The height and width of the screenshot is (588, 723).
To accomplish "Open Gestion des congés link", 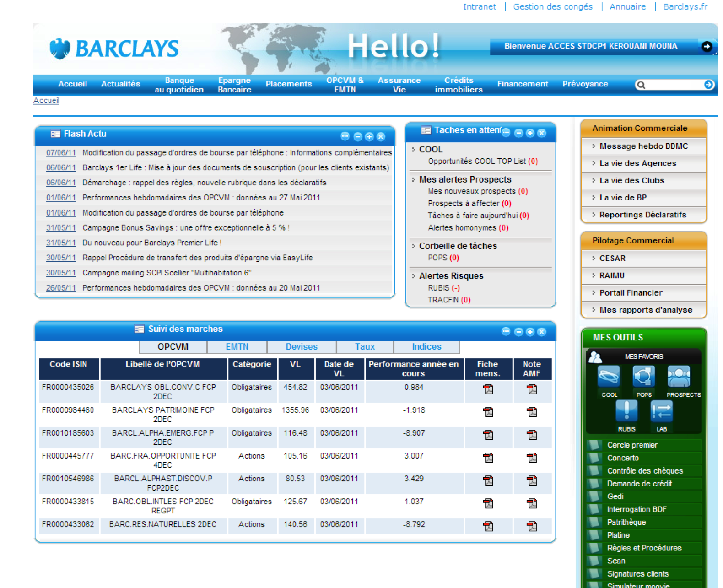I will pos(552,7).
